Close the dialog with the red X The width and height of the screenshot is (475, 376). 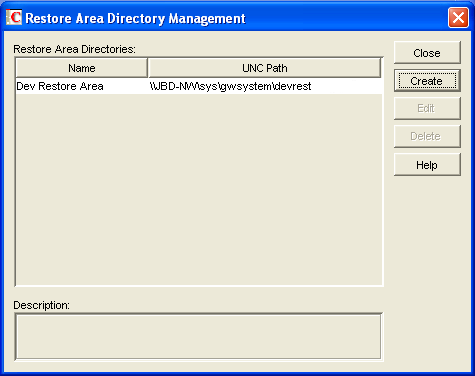pyautogui.click(x=458, y=17)
